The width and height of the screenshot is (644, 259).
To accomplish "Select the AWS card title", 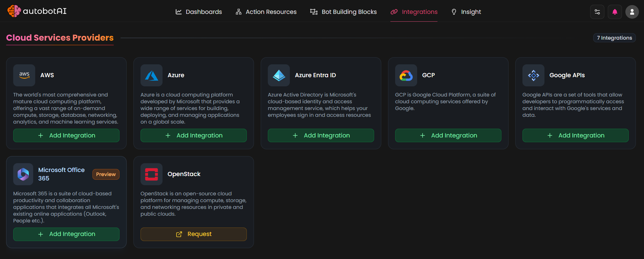I will tap(47, 75).
